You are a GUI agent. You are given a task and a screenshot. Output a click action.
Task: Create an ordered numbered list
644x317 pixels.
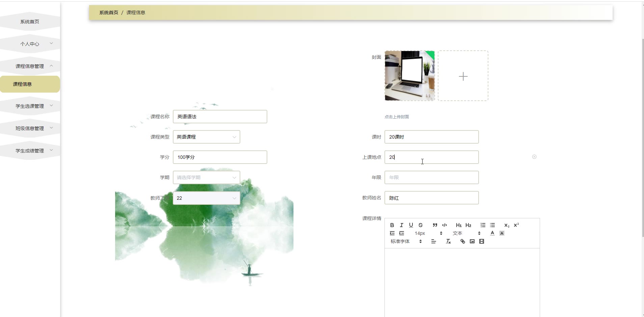click(x=483, y=225)
